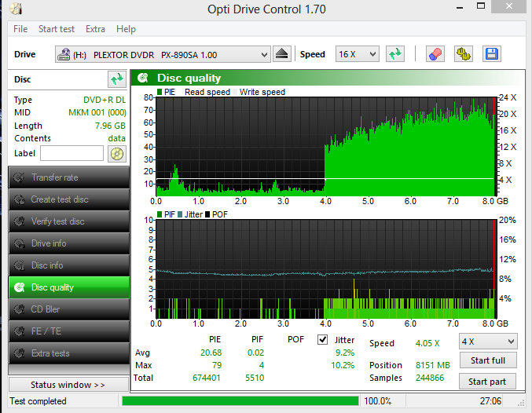Open the 4 X scan speed dropdown
The width and height of the screenshot is (532, 413).
(x=488, y=342)
